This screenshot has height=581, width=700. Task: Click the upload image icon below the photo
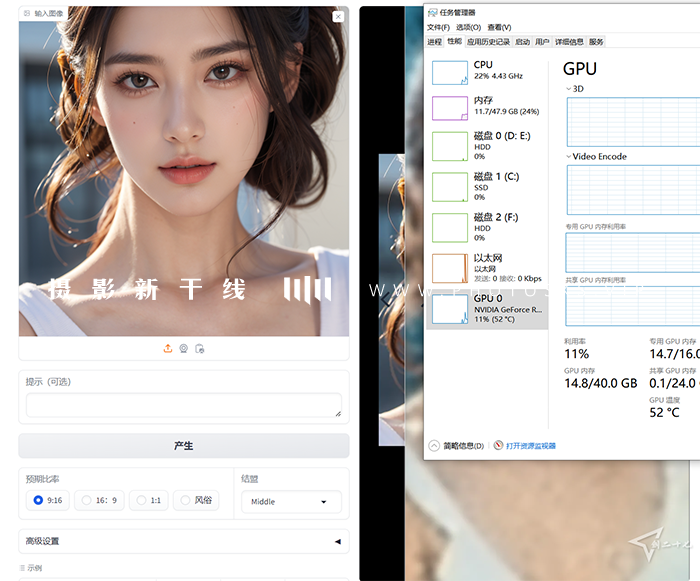(168, 348)
